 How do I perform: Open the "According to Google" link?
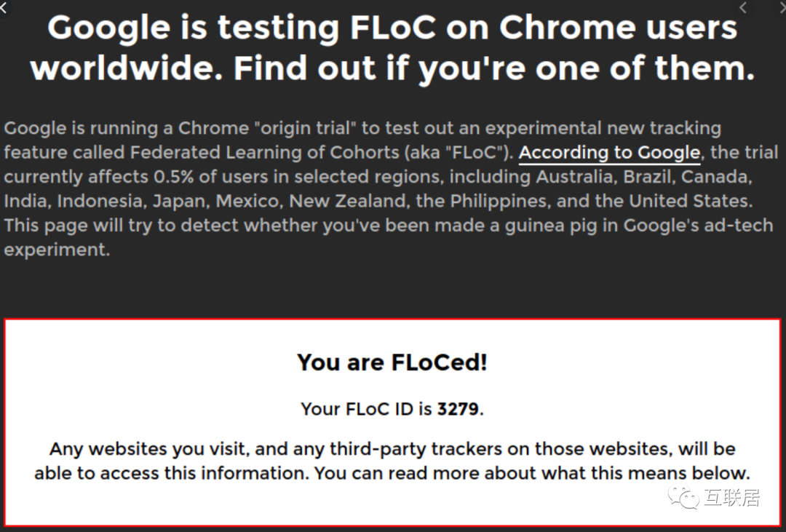[609, 152]
